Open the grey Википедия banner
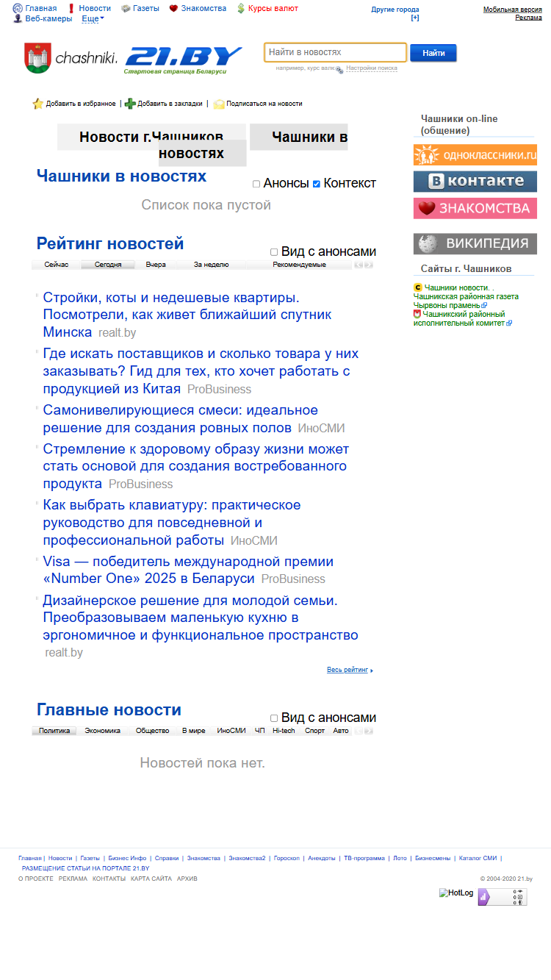Screen dimensions: 551x980 (475, 243)
